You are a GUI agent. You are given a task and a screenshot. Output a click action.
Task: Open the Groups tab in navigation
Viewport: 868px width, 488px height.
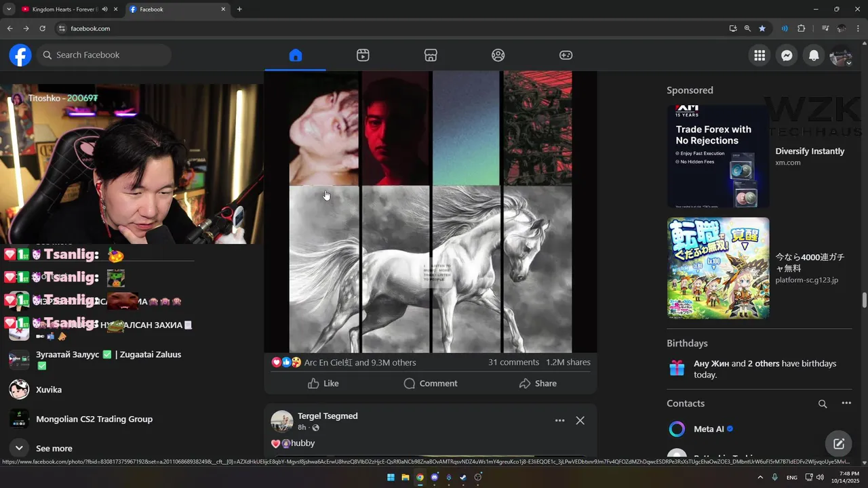click(498, 55)
